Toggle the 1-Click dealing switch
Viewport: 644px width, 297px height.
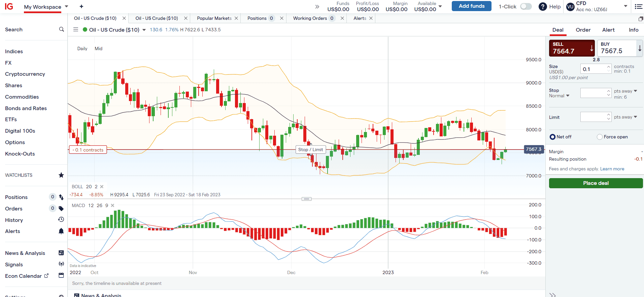[526, 6]
